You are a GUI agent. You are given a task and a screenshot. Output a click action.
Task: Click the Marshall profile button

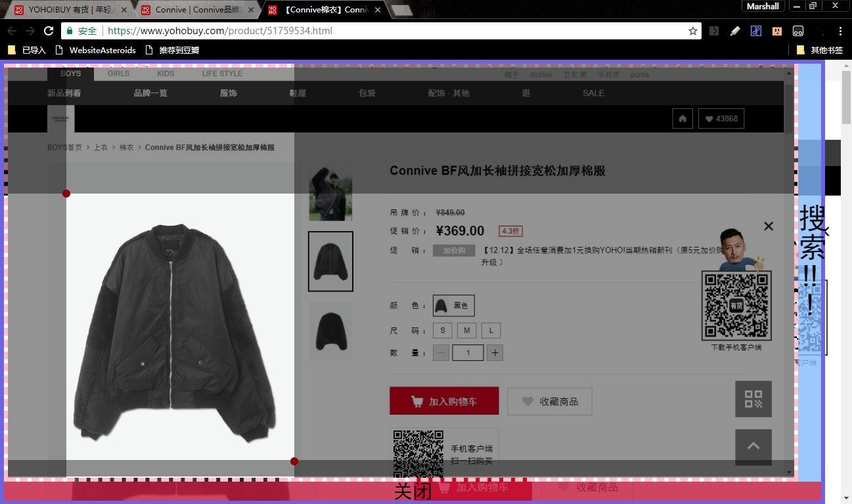tap(763, 7)
